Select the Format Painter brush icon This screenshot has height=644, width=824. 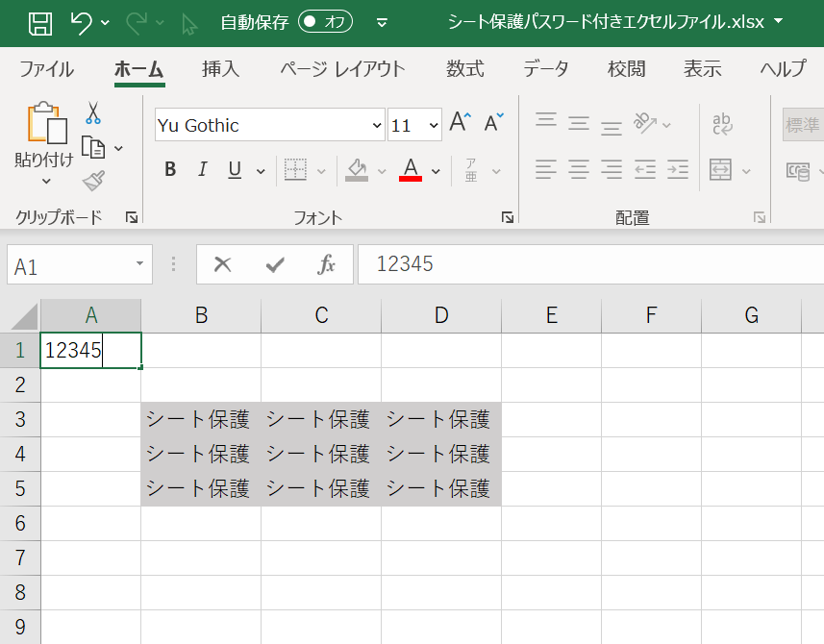coord(93,181)
